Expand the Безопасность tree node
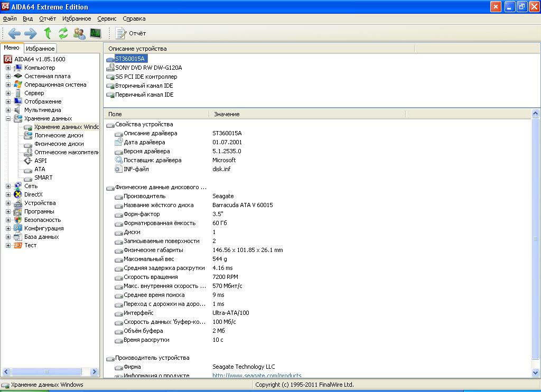The width and height of the screenshot is (541, 392). (x=8, y=220)
